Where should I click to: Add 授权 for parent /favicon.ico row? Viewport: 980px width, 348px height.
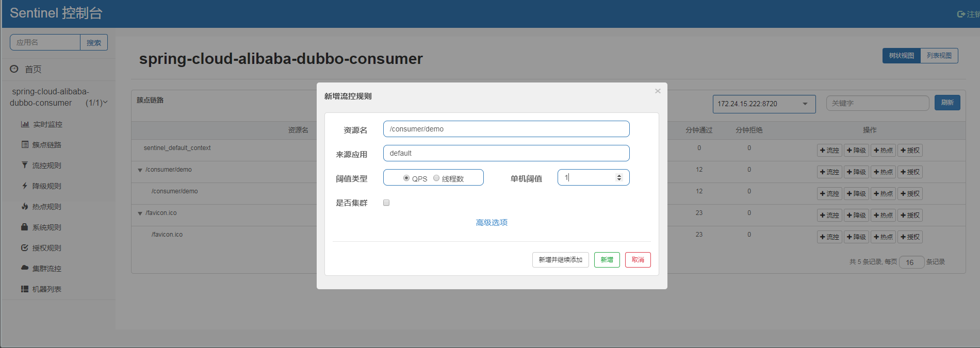910,216
